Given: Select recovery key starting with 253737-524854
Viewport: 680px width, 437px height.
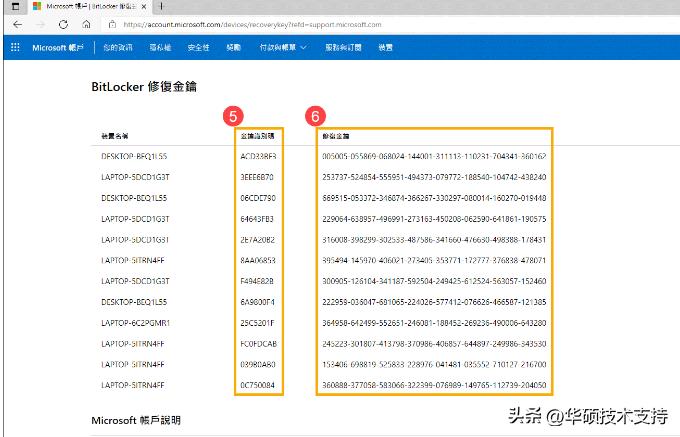Looking at the screenshot, I should coord(434,177).
